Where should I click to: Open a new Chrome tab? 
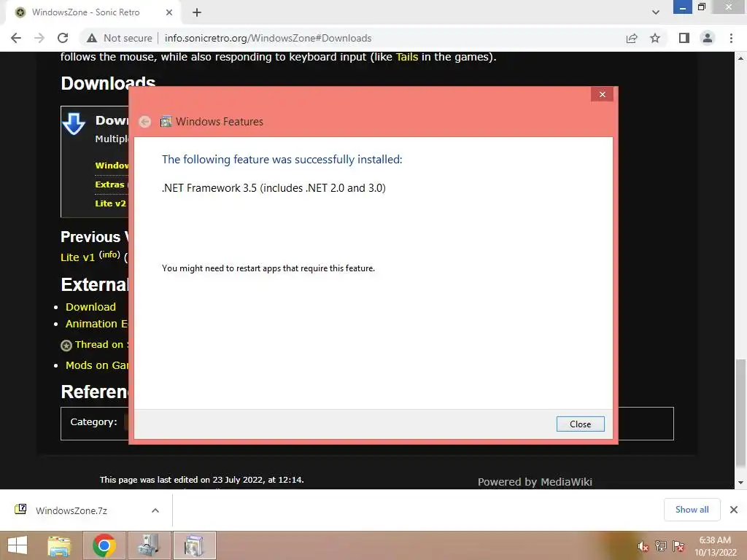197,12
